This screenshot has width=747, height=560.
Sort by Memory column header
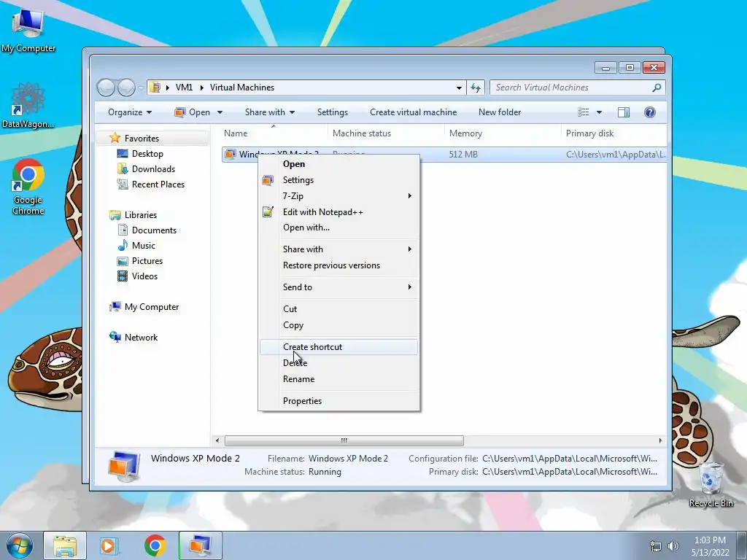503,134
